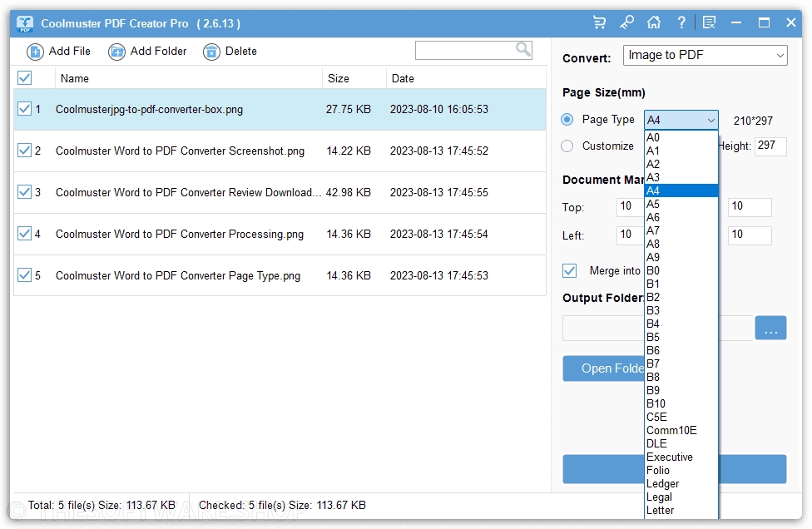Select Ledger page size option
The image size is (812, 529).
pyautogui.click(x=681, y=483)
